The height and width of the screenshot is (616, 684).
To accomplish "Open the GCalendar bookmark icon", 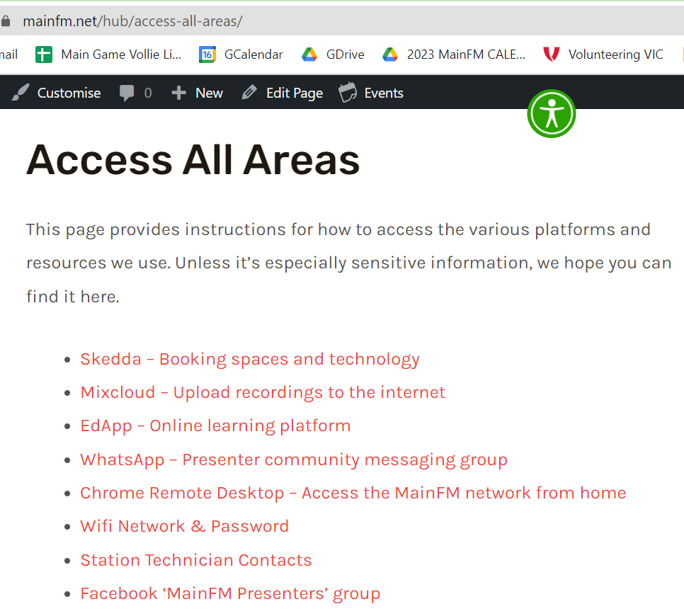I will pyautogui.click(x=207, y=55).
